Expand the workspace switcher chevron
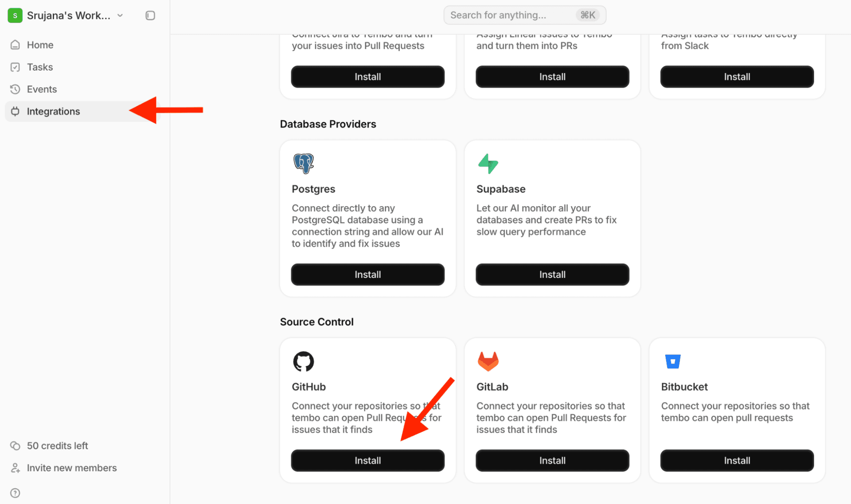The height and width of the screenshot is (504, 851). click(x=120, y=15)
